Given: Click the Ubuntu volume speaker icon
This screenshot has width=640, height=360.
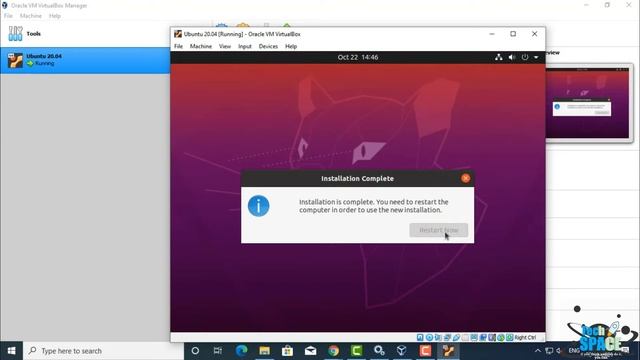Looking at the screenshot, I should tap(512, 57).
